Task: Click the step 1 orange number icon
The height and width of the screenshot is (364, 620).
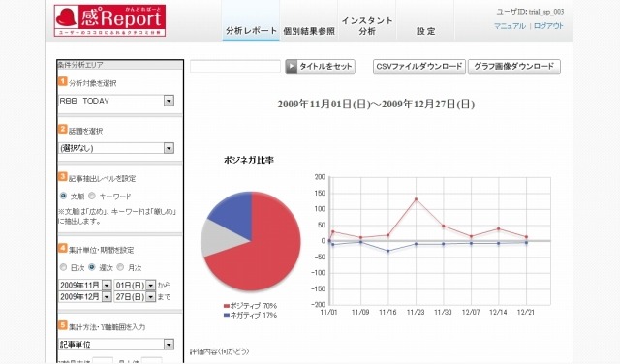Action: coord(62,81)
